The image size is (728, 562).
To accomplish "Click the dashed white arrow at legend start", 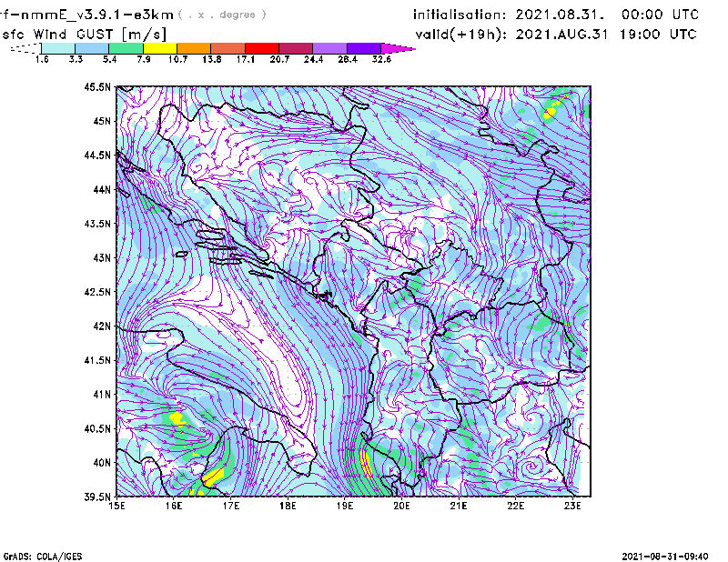I will click(x=25, y=48).
